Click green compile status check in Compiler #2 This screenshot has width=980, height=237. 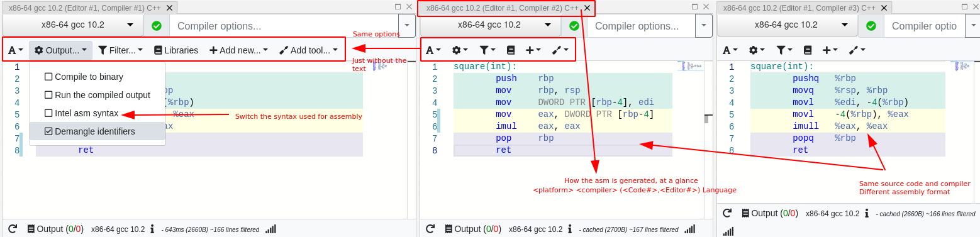(574, 26)
